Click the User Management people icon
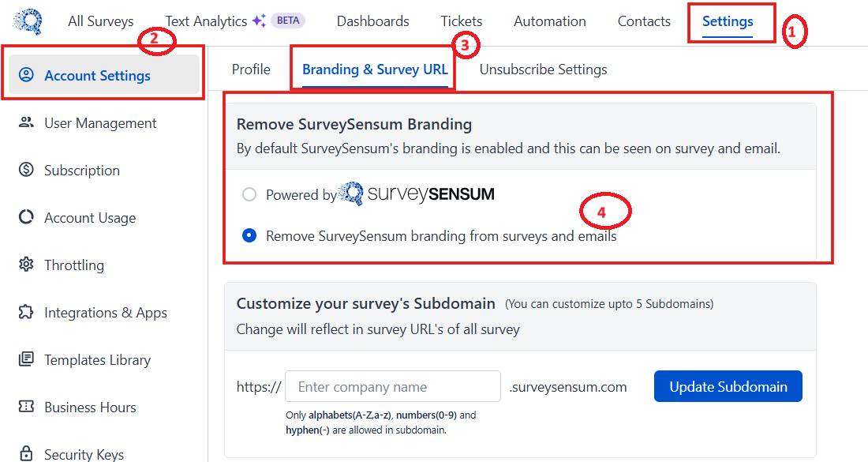Image resolution: width=868 pixels, height=462 pixels. coord(27,123)
